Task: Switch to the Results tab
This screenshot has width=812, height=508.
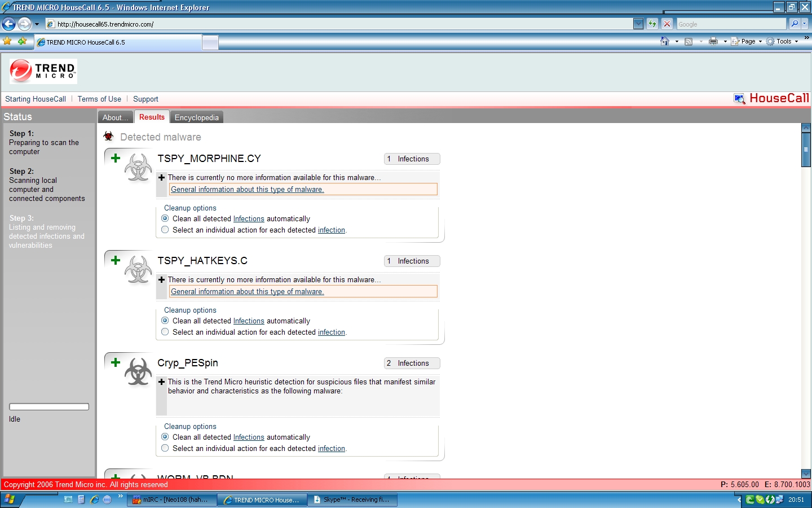Action: point(152,117)
